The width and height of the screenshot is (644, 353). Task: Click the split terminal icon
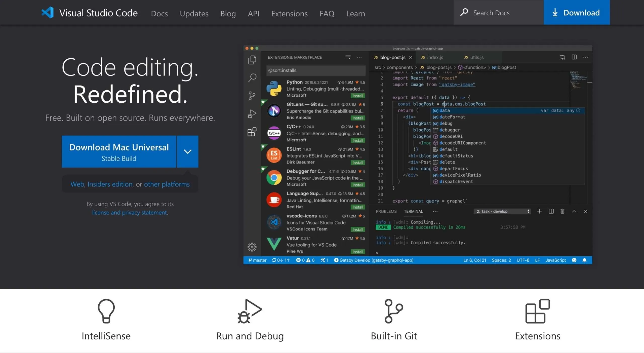[x=551, y=211]
